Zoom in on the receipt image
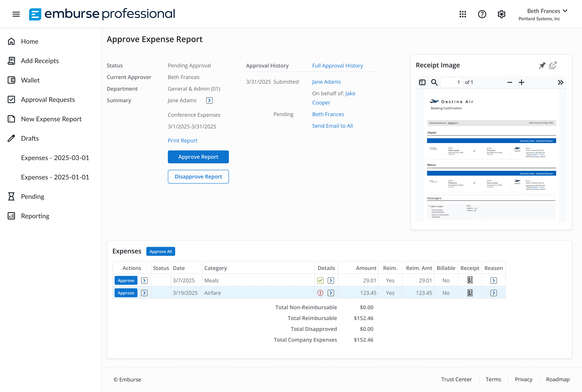The image size is (582, 392). coord(521,82)
